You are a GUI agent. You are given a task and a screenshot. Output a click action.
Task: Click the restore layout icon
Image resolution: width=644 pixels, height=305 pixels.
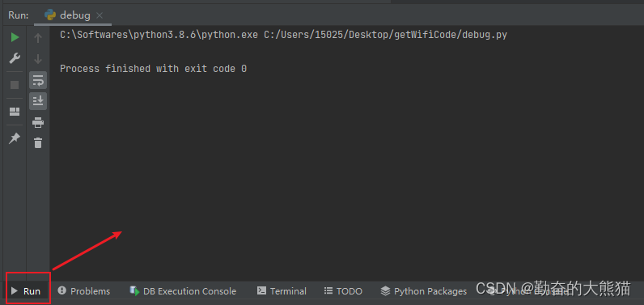(x=15, y=112)
